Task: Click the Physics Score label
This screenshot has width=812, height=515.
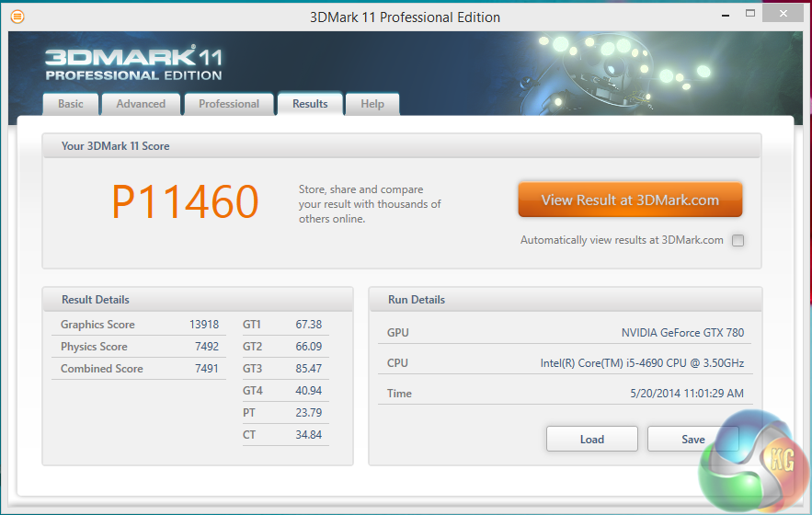Action: [94, 347]
